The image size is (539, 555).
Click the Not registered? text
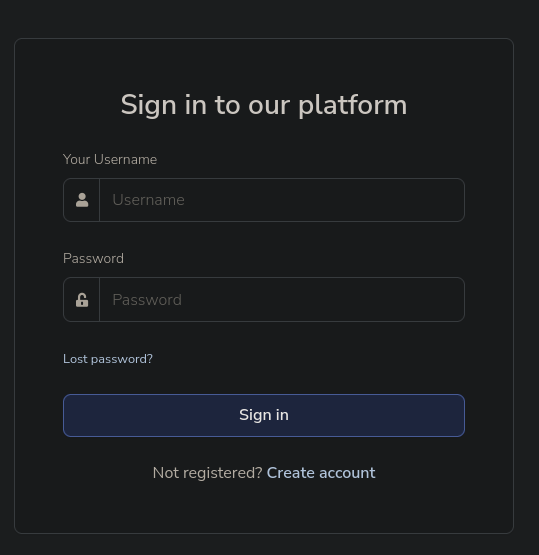(x=207, y=473)
